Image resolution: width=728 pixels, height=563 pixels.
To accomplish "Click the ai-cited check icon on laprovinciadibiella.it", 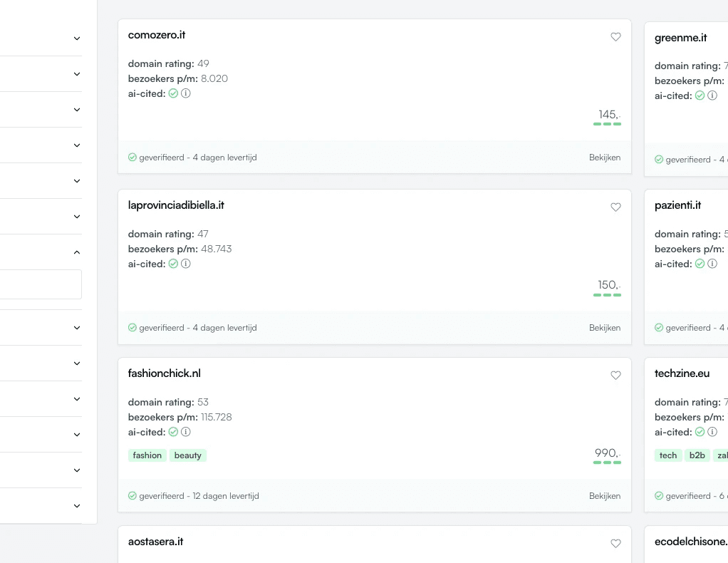I will (172, 264).
